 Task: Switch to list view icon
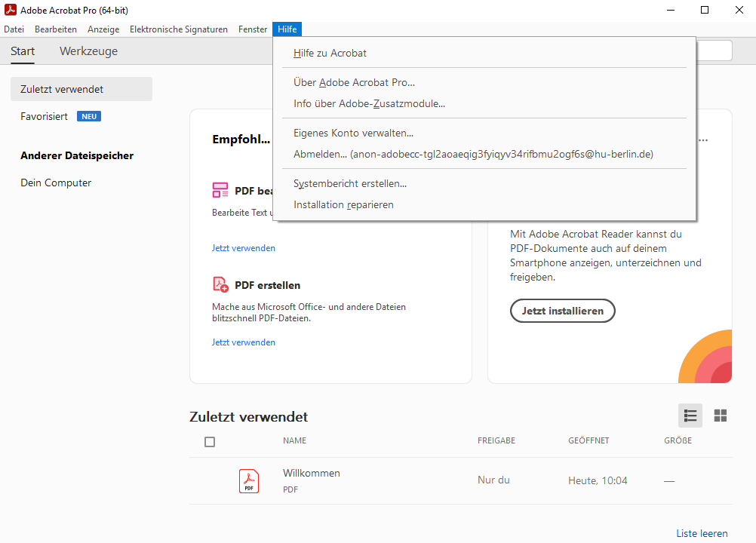(690, 416)
